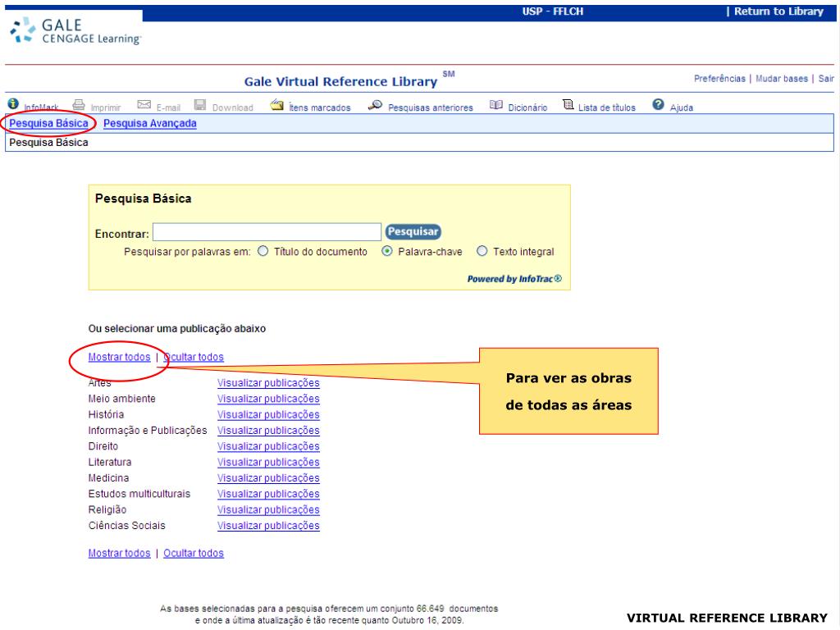Screen dimensions: 840x630
Task: Visualizar publicações for Informação e Publicações
Action: coord(268,431)
